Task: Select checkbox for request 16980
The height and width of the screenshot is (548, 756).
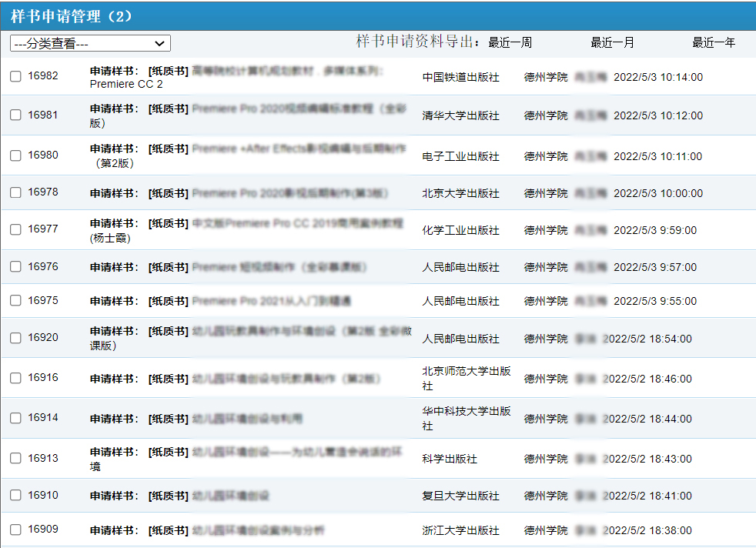Action: [x=15, y=155]
